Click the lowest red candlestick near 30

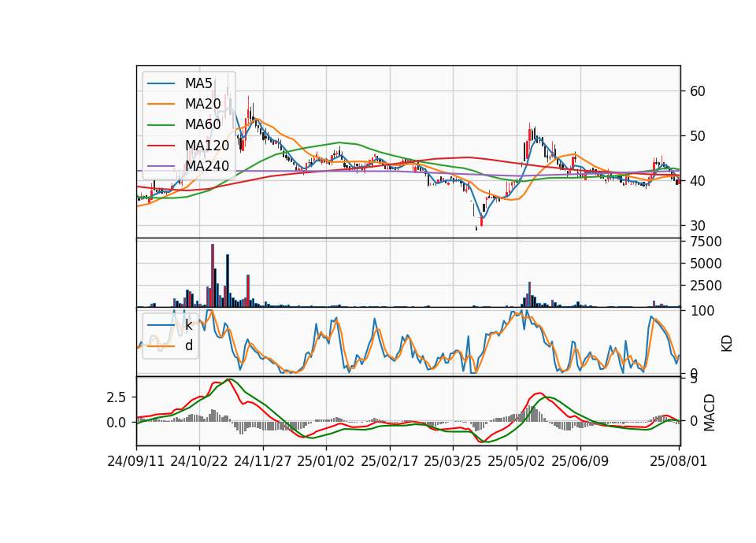tap(481, 222)
